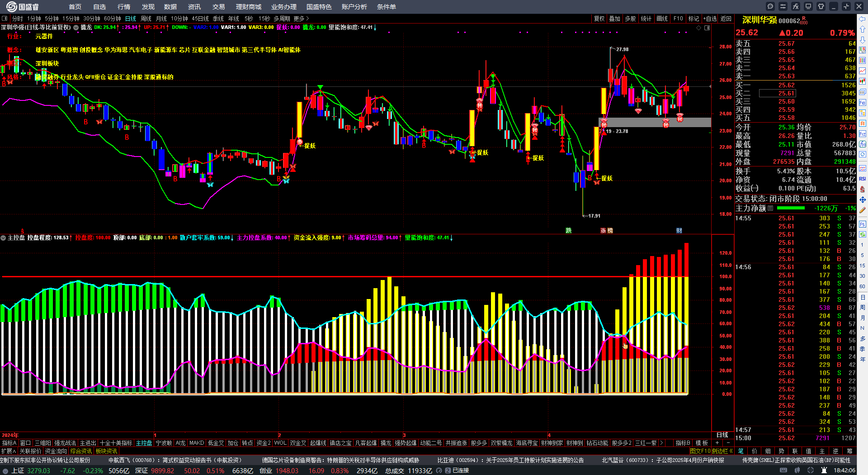868x475 pixels.
Task: Click the minus zoom-out button below 日线
Action: [x=728, y=443]
